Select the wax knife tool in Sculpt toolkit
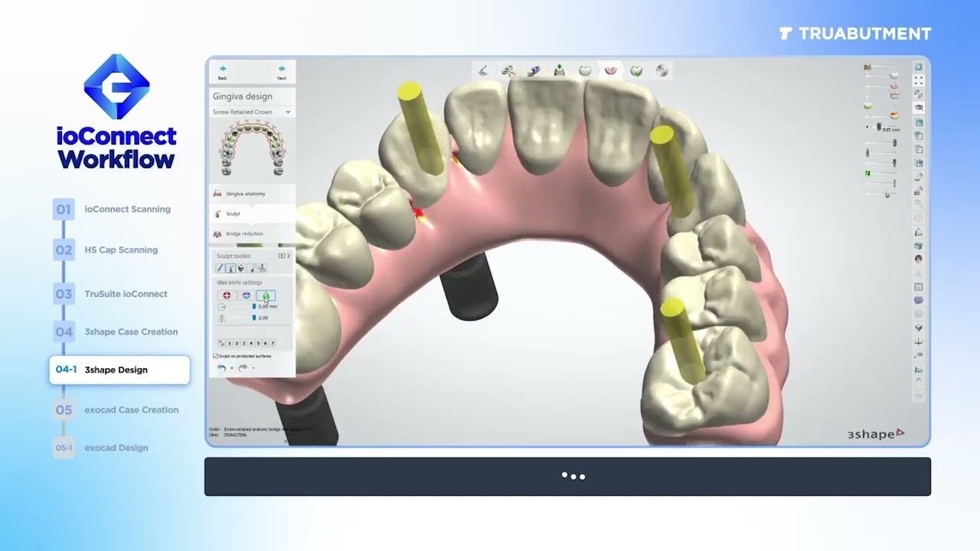The height and width of the screenshot is (551, 980). [x=230, y=268]
